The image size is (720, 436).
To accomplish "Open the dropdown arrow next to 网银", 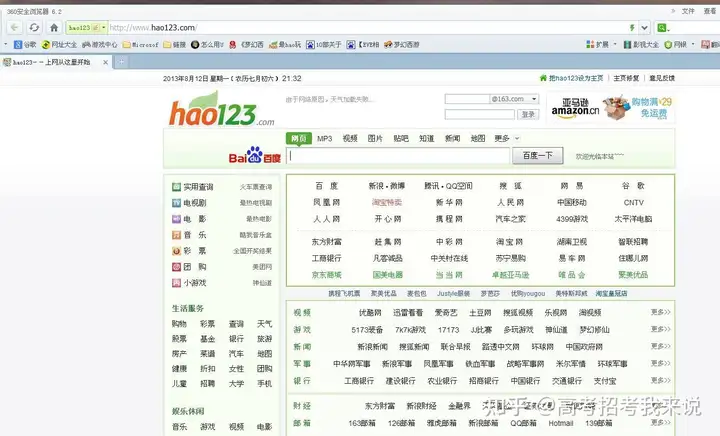I will pos(693,45).
